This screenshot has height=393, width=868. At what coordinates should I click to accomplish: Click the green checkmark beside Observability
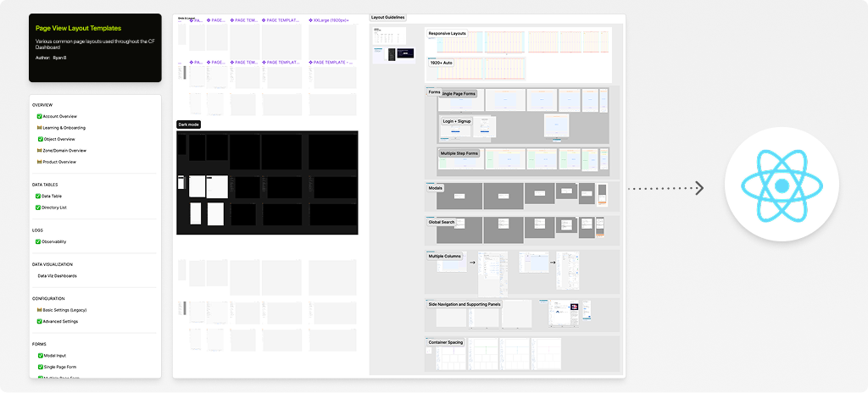click(38, 241)
